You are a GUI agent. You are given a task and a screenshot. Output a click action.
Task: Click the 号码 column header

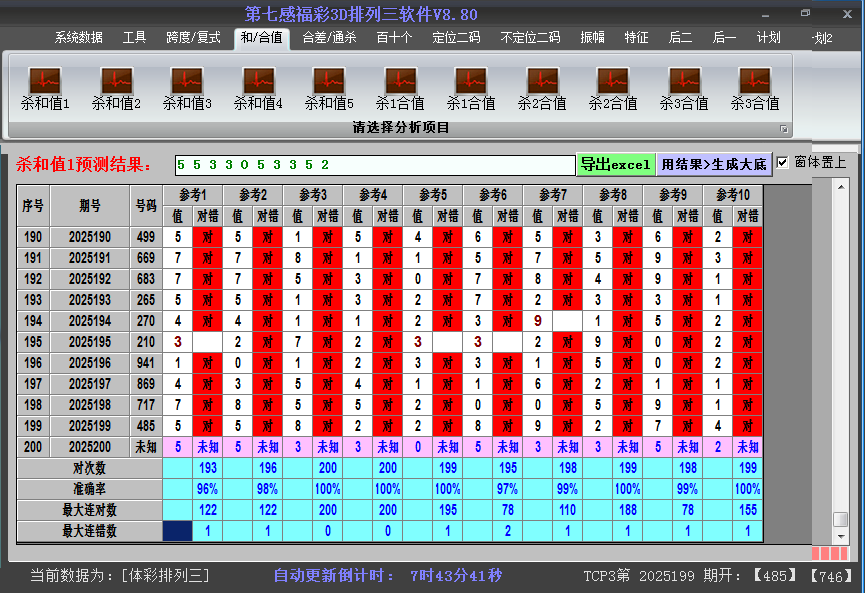tap(146, 206)
